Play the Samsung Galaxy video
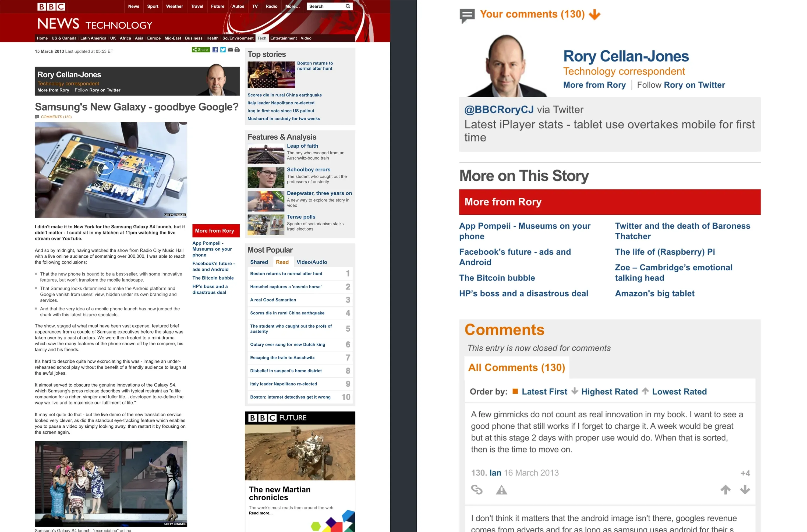Image resolution: width=807 pixels, height=532 pixels. click(x=105, y=167)
